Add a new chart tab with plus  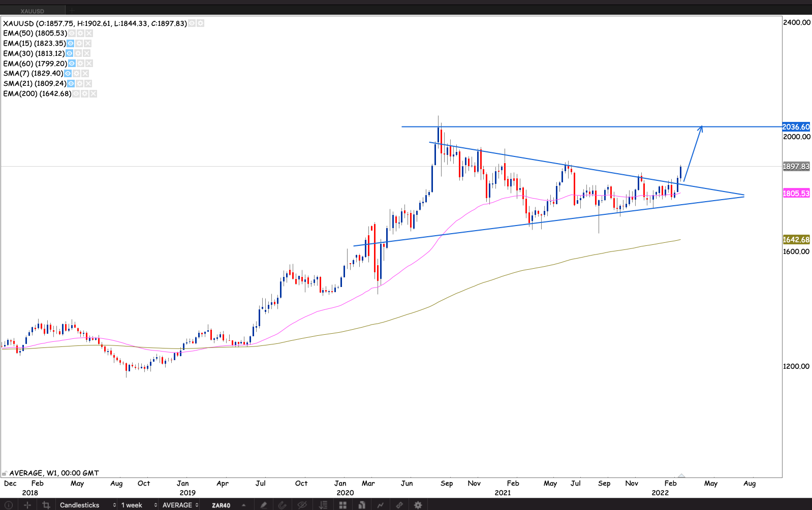pyautogui.click(x=72, y=11)
